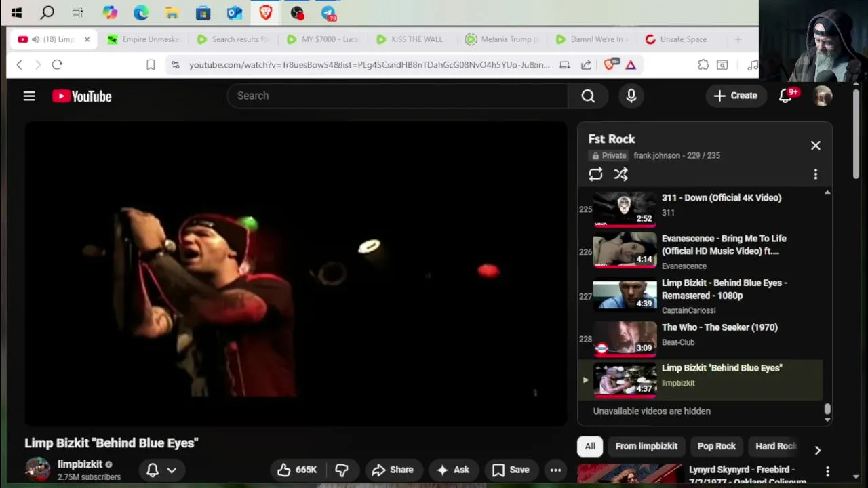Viewport: 868px width, 488px height.
Task: Click the search magnifier button
Action: pos(588,96)
